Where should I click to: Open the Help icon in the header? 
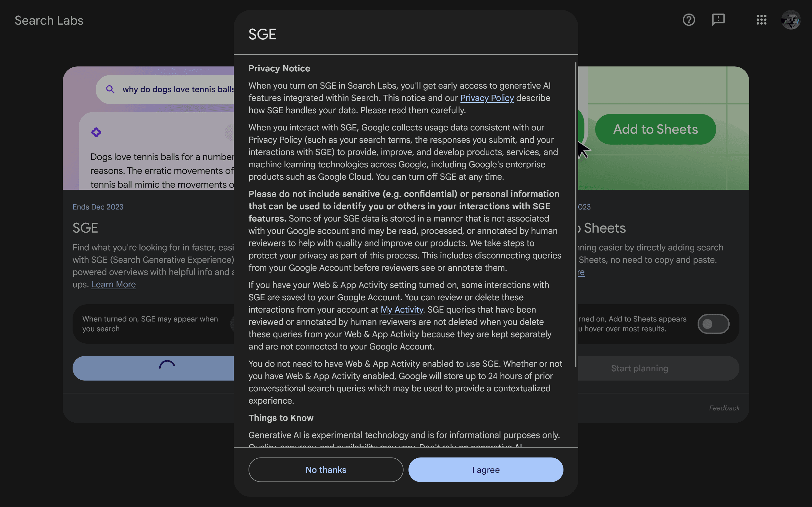[689, 20]
